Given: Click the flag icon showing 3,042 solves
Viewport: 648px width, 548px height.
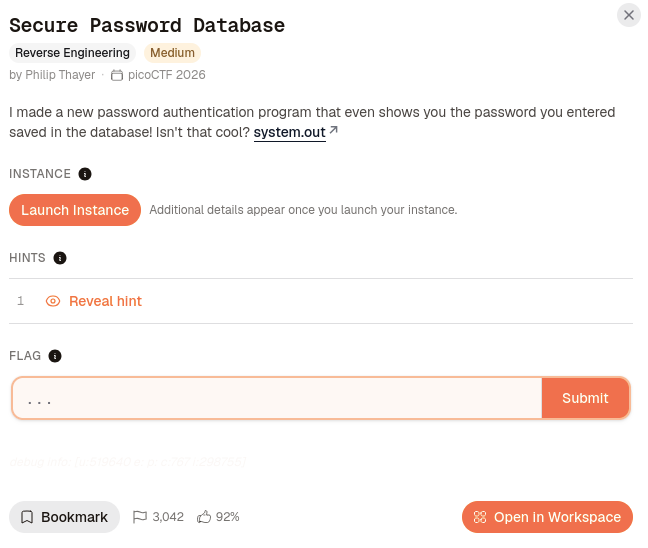Looking at the screenshot, I should tap(140, 517).
